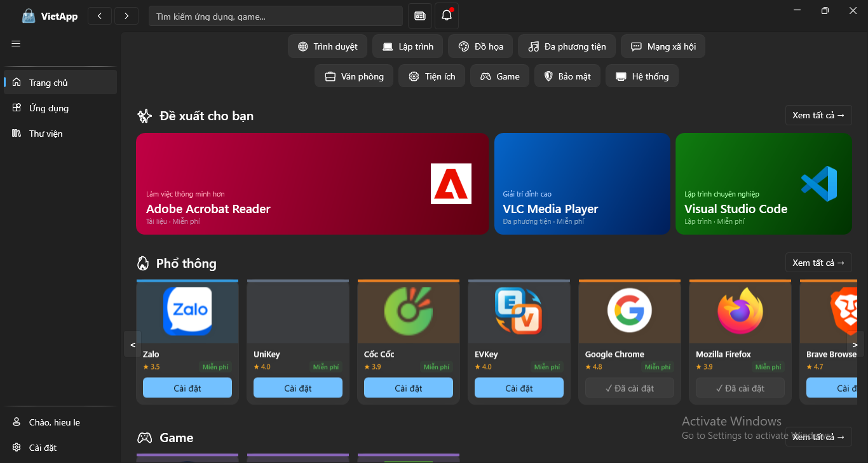Screen dimensions: 868x463
Task: Click the user icon next to Chào, hieu le
Action: (17, 422)
